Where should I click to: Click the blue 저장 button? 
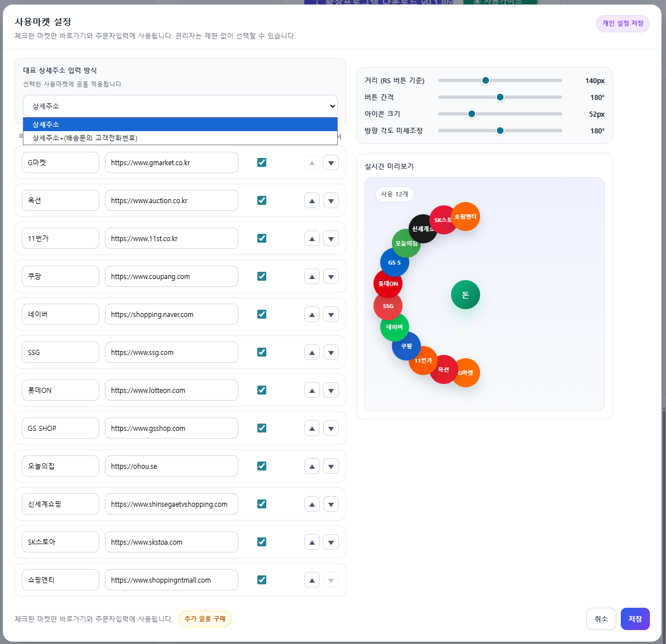pyautogui.click(x=635, y=619)
